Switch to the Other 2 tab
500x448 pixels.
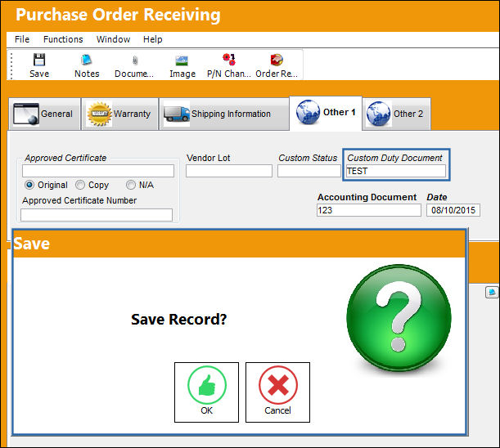click(x=396, y=114)
